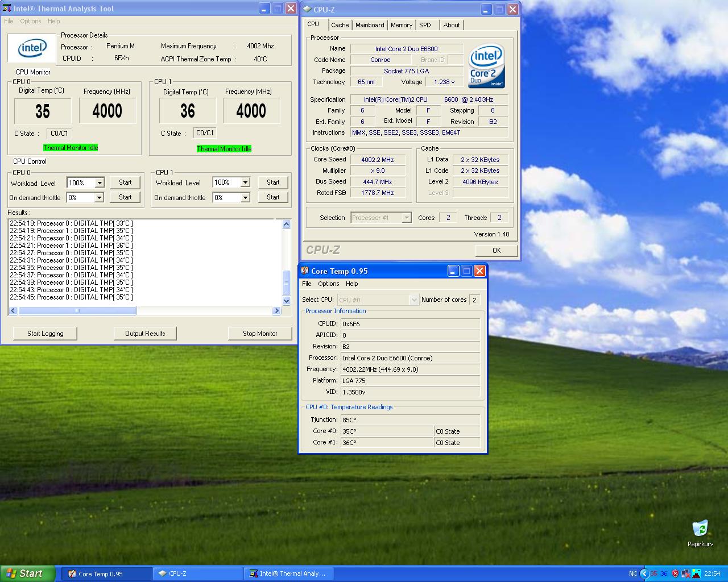This screenshot has width=728, height=582.
Task: Open CPU 0 On demand throttle dropdown
Action: [99, 198]
